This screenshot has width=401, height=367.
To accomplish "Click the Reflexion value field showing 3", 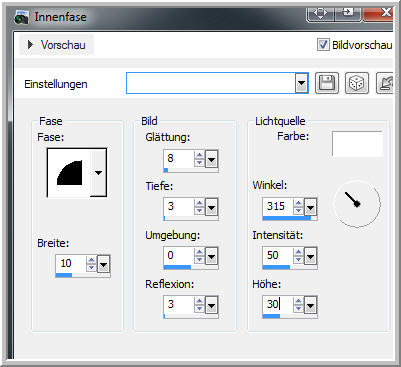I will click(179, 305).
